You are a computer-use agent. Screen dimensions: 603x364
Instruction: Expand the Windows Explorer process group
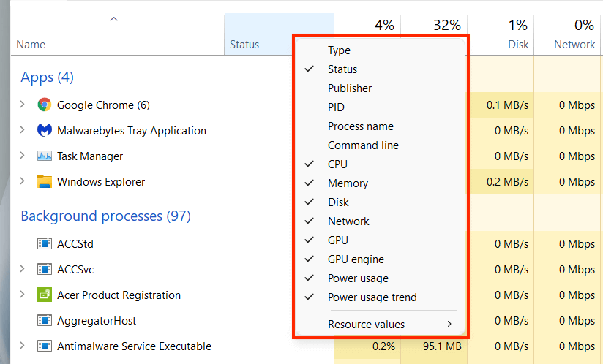tap(22, 181)
